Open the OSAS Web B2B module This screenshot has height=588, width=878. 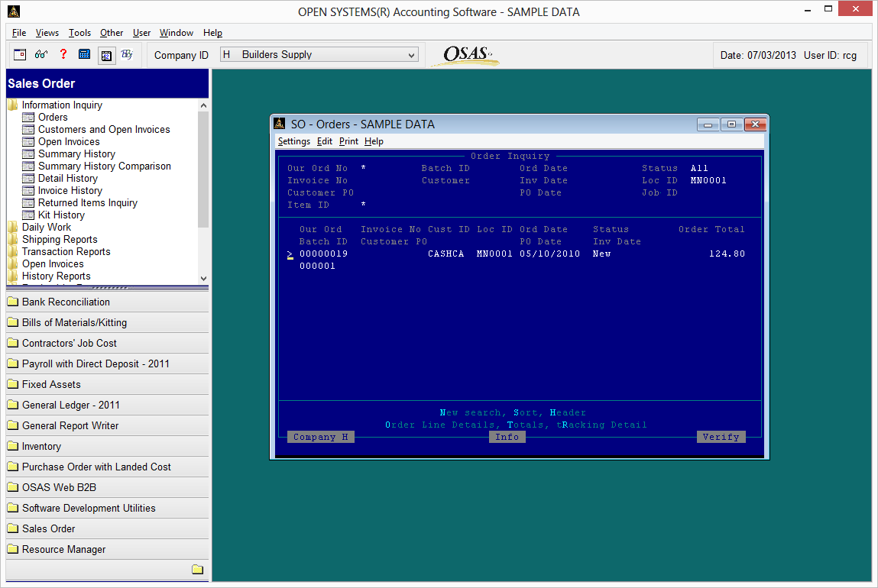(x=107, y=488)
